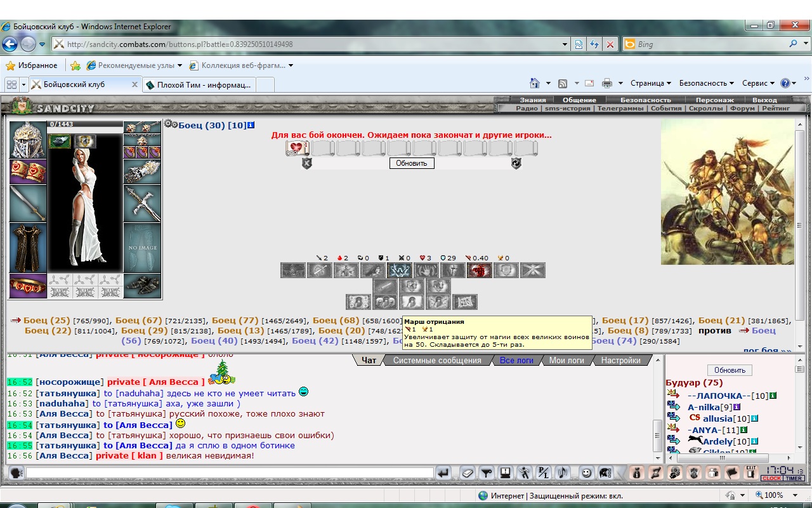Click the heart bracers equipment slot

pyautogui.click(x=27, y=171)
